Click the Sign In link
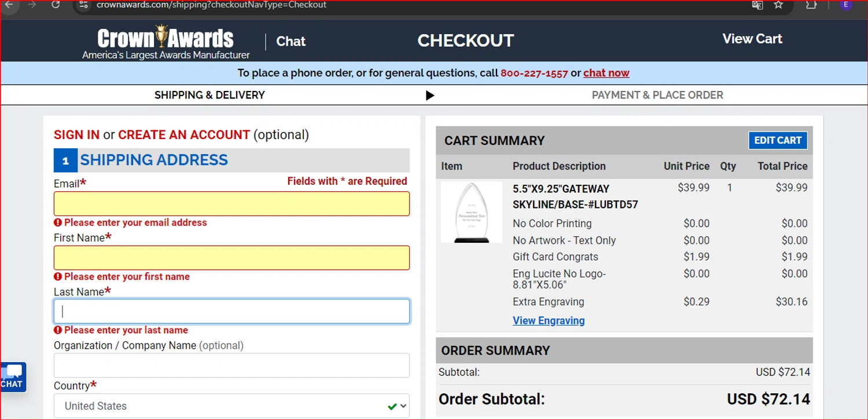 coord(76,135)
